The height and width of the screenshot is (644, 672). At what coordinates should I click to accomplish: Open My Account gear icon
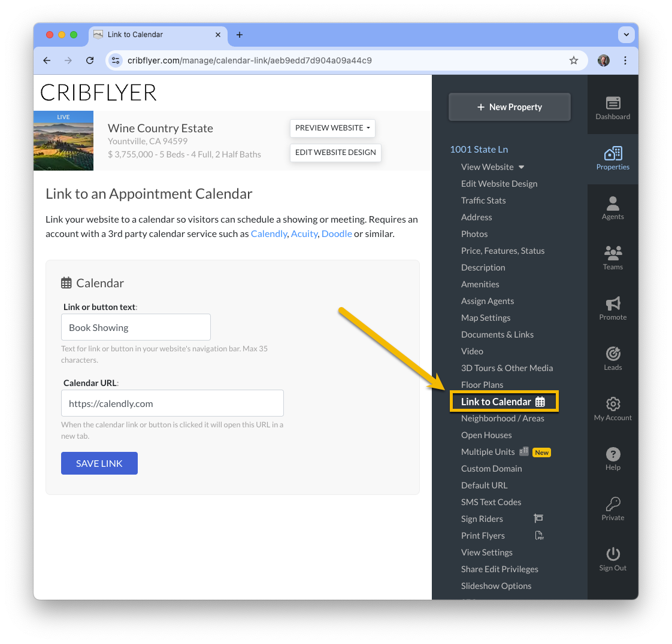point(613,404)
